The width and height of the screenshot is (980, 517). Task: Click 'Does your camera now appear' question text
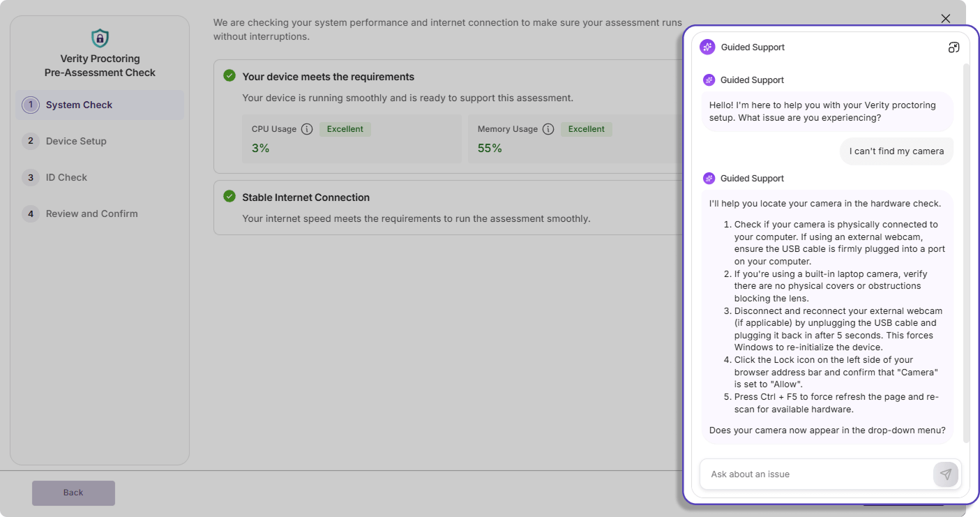click(827, 430)
